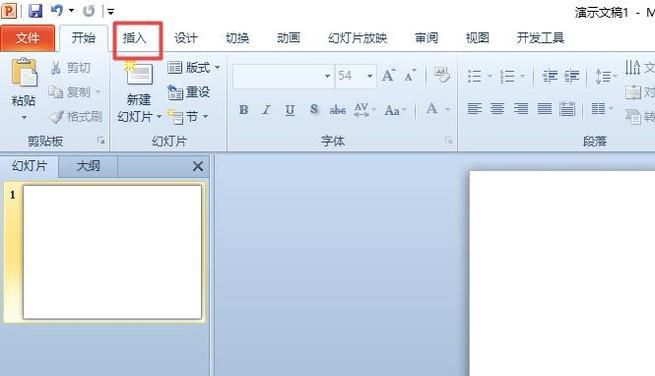This screenshot has height=376, width=655.
Task: Apply the font color A button
Action: [432, 109]
